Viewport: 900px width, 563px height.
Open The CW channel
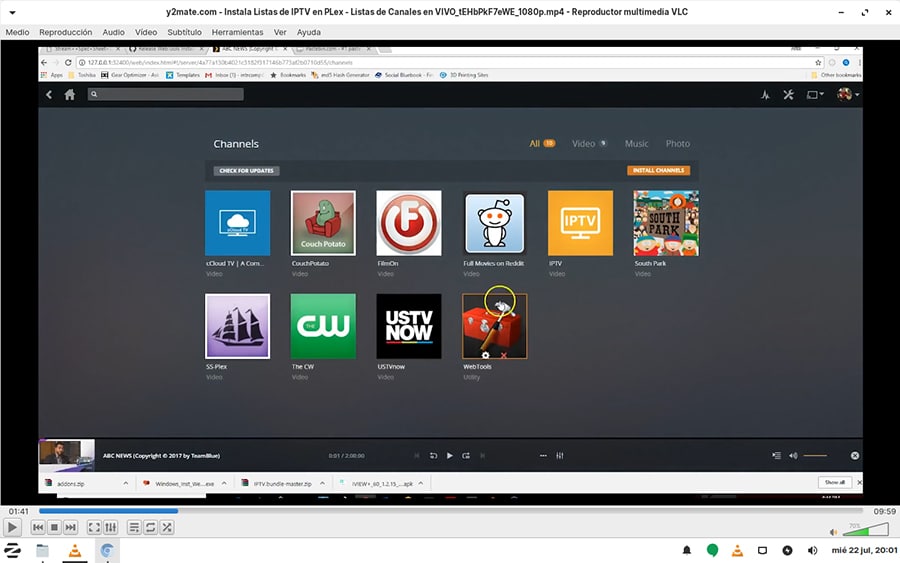323,326
